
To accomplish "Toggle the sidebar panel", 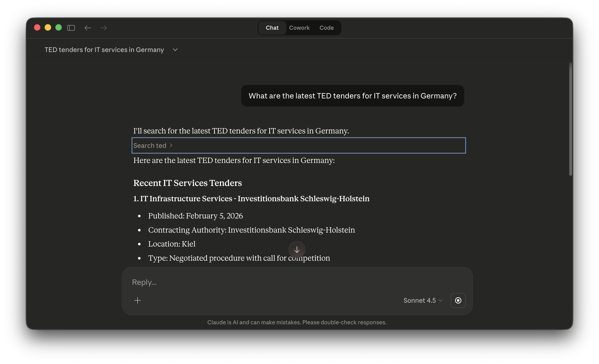I will pos(71,28).
